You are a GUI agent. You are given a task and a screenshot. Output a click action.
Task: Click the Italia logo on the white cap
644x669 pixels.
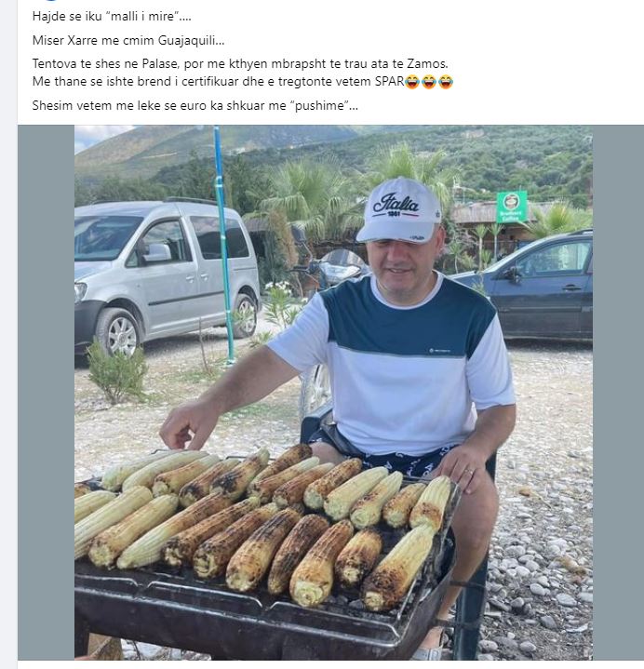tap(396, 203)
